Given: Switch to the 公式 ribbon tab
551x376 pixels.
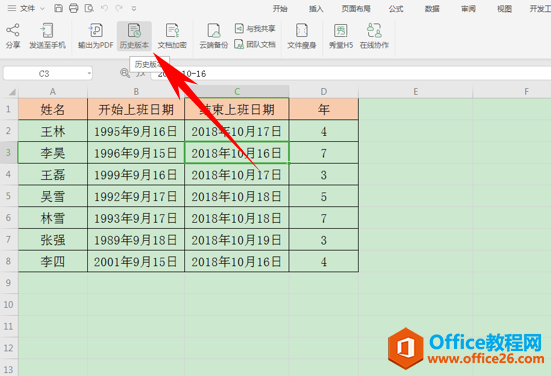Looking at the screenshot, I should [x=396, y=9].
